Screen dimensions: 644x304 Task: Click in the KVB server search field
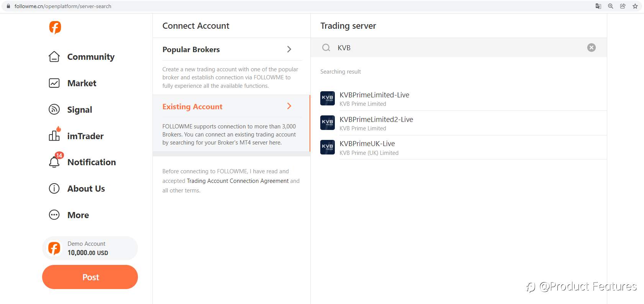point(459,48)
